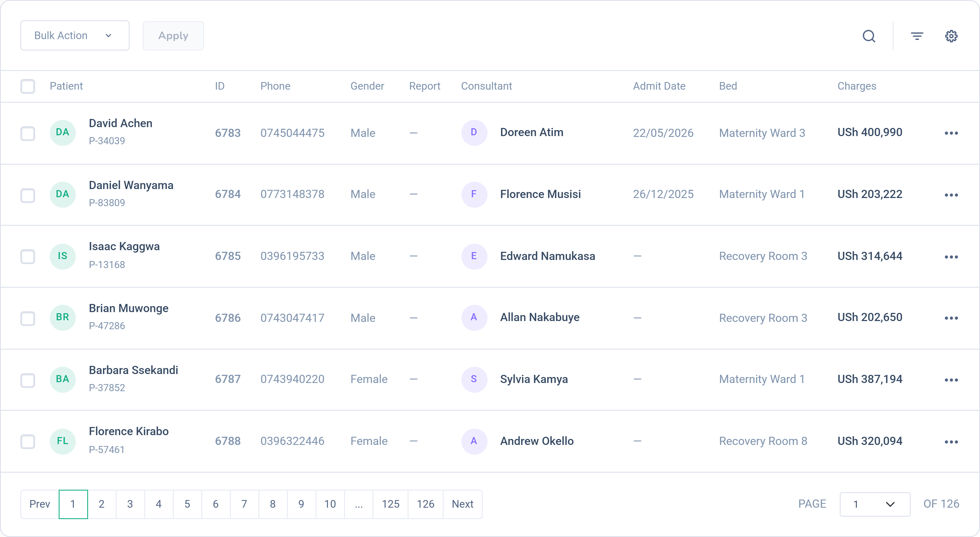This screenshot has height=537, width=980.
Task: Select the checkbox for Florence Kirabo
Action: coord(28,442)
